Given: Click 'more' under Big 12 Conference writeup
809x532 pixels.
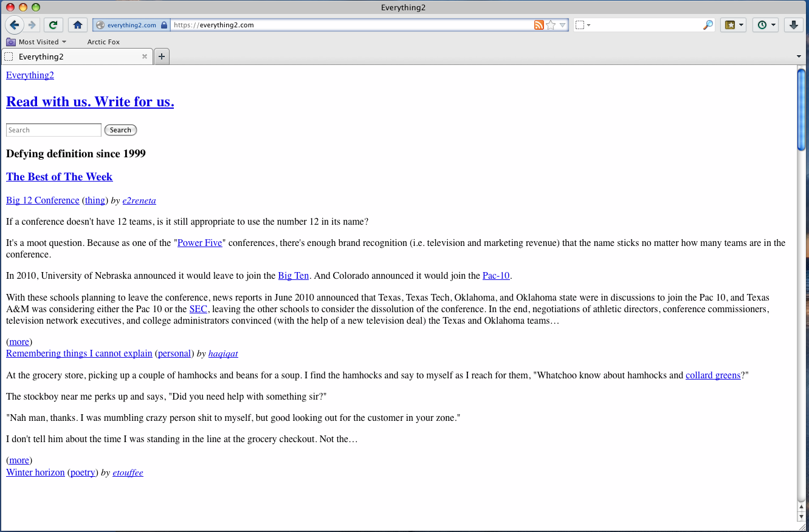Looking at the screenshot, I should click(19, 342).
